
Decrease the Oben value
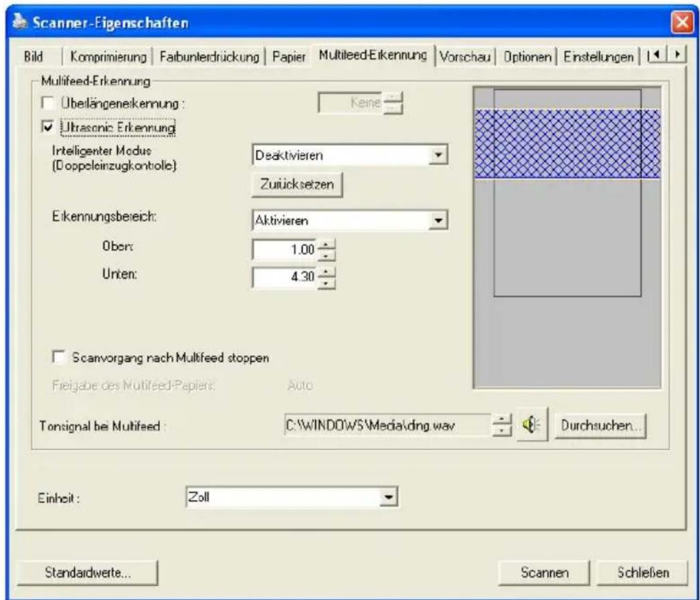coord(327,255)
